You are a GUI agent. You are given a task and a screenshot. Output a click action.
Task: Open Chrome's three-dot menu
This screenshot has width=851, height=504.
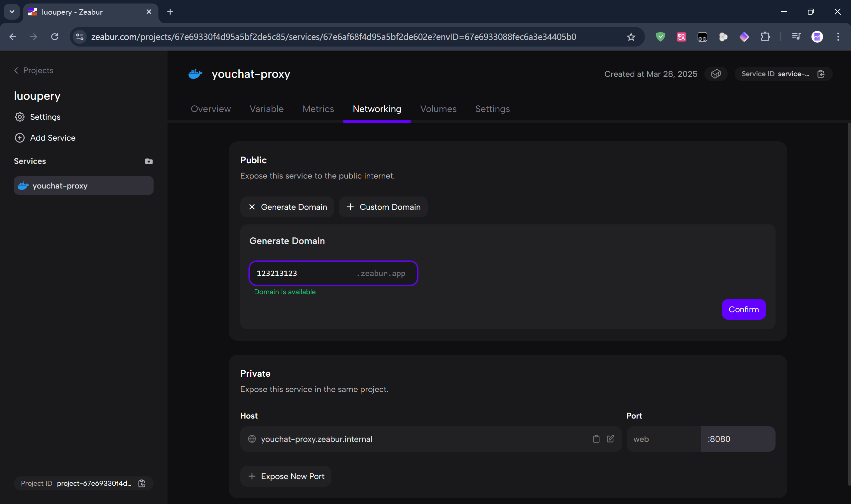pos(838,37)
